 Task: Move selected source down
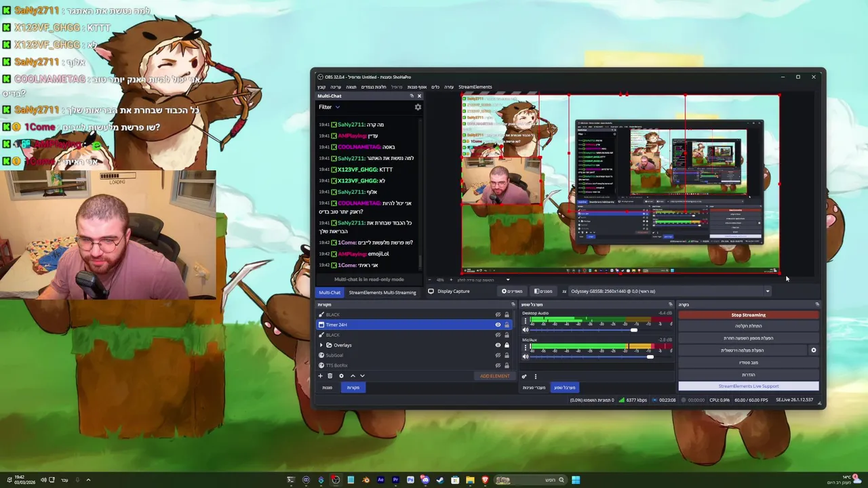point(362,375)
